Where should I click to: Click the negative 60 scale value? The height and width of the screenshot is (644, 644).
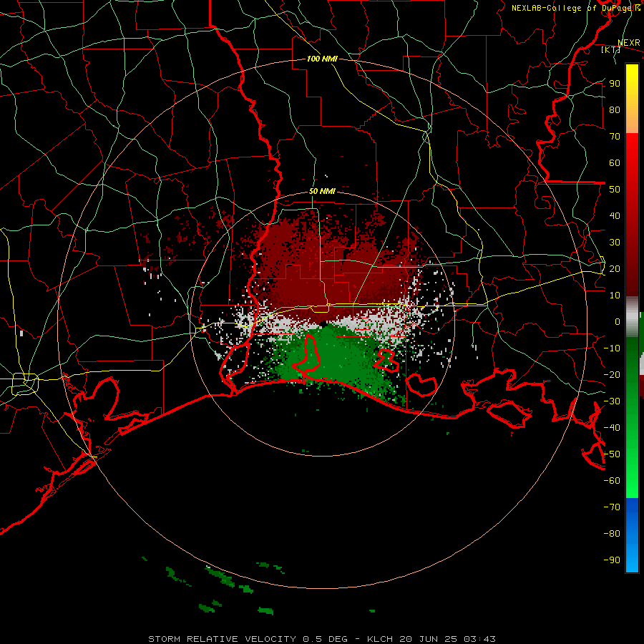click(x=612, y=481)
